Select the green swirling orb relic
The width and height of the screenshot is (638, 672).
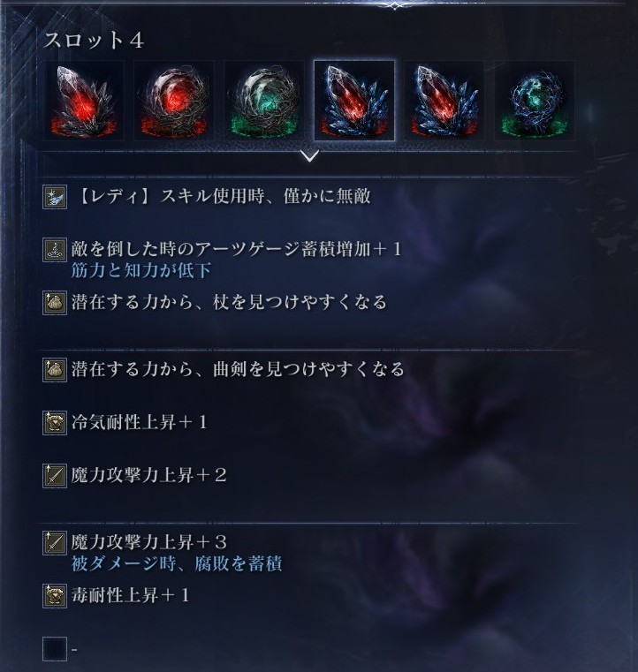pyautogui.click(x=264, y=101)
